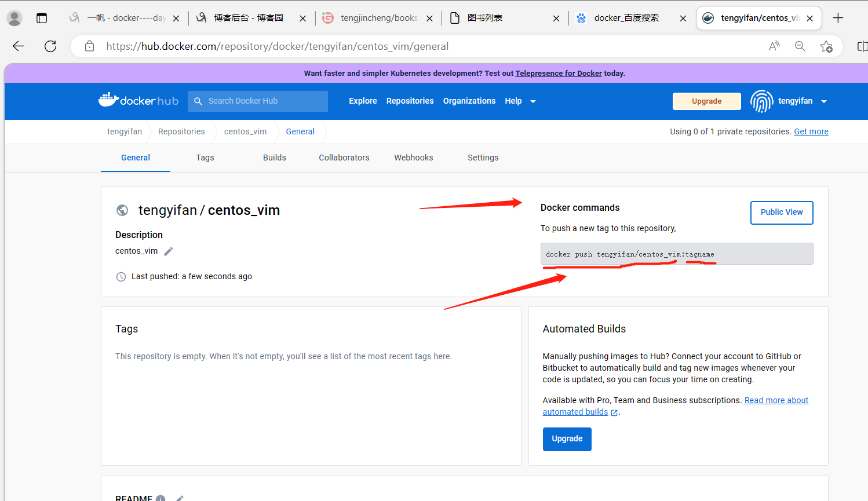Click the docker push command box

(x=677, y=254)
